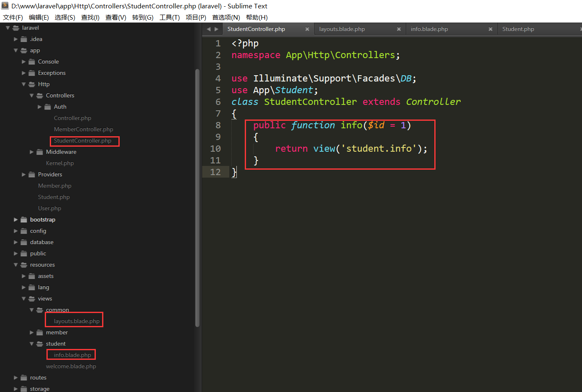Click the resources folder icon

[x=24, y=265]
